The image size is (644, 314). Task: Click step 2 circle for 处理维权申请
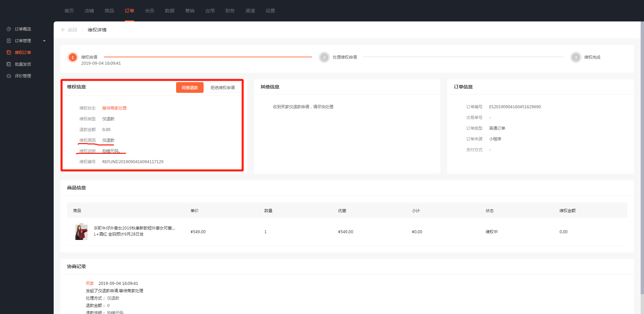pyautogui.click(x=324, y=57)
